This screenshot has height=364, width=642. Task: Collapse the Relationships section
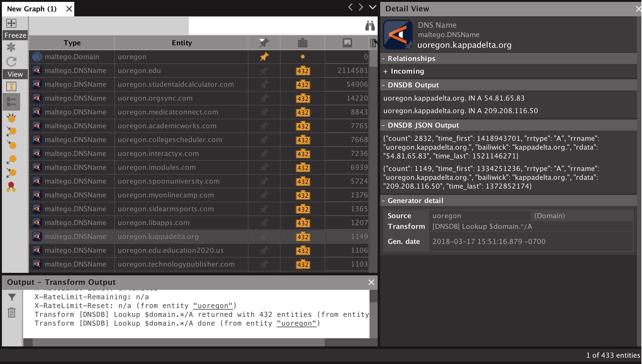383,59
